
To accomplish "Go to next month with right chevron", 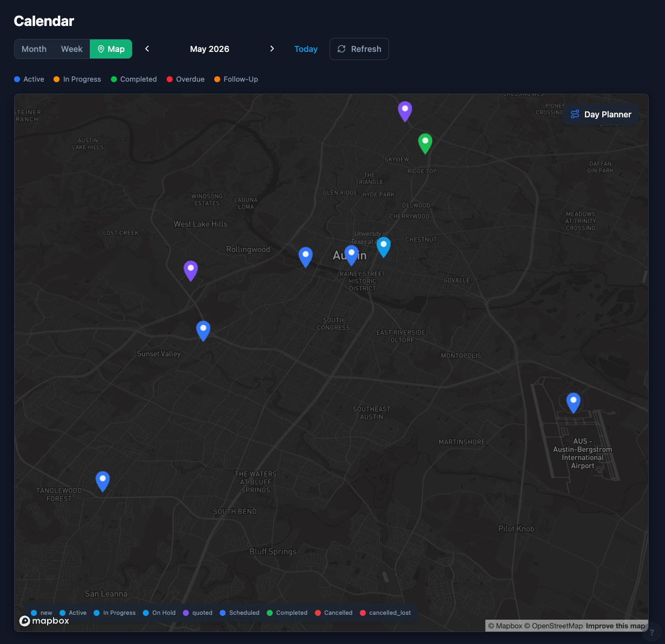I will pyautogui.click(x=272, y=49).
